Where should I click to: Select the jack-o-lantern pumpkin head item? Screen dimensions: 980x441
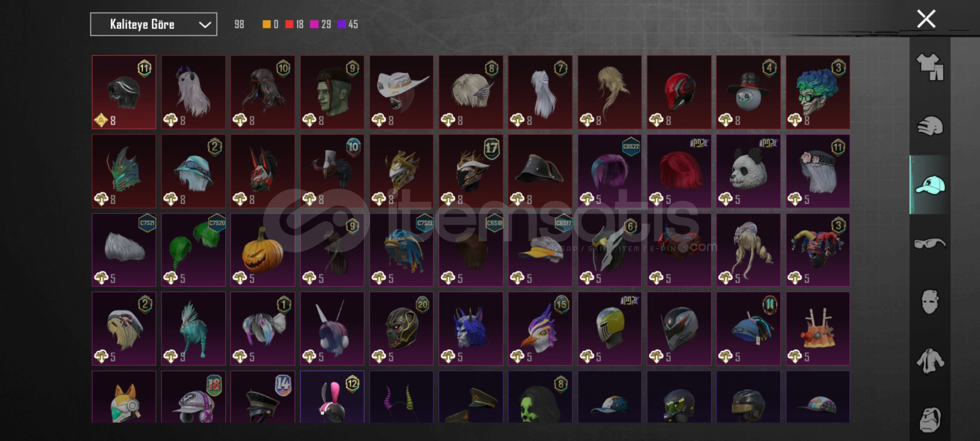point(263,249)
